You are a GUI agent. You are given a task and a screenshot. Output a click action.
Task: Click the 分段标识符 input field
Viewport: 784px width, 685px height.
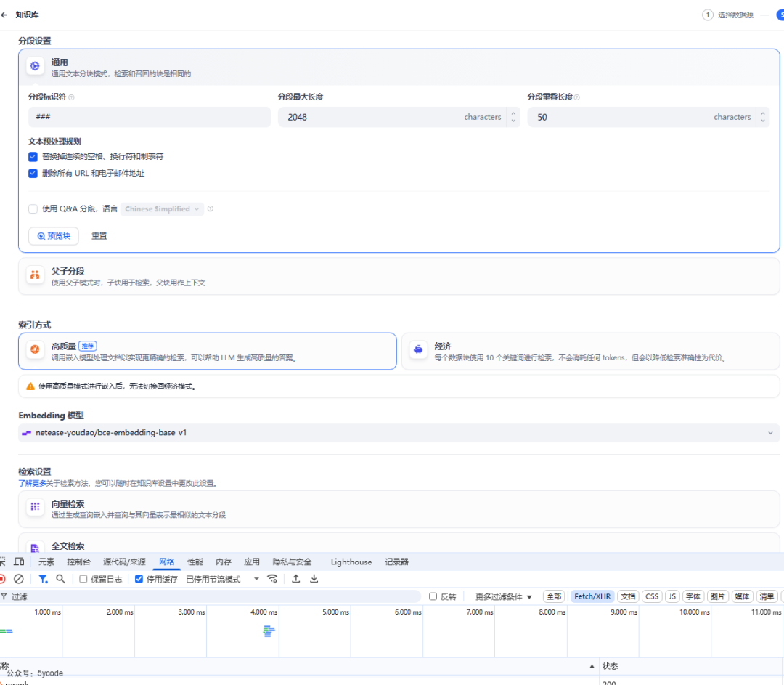click(149, 117)
